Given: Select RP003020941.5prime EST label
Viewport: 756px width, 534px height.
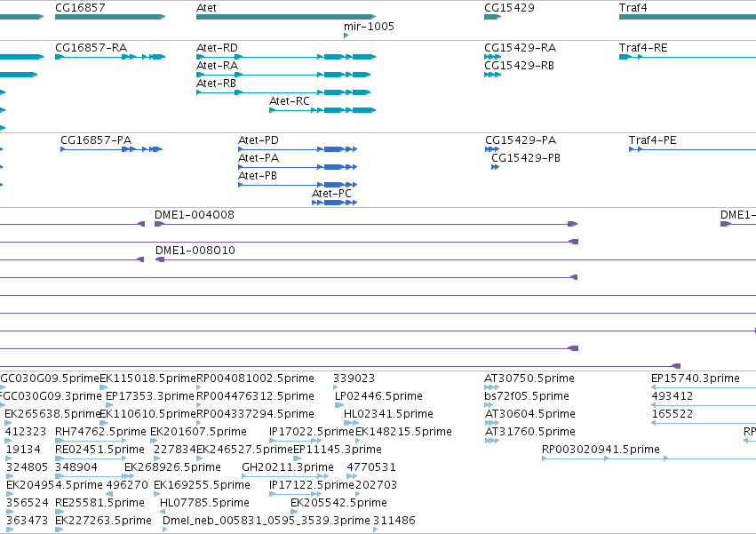Looking at the screenshot, I should pyautogui.click(x=601, y=450).
